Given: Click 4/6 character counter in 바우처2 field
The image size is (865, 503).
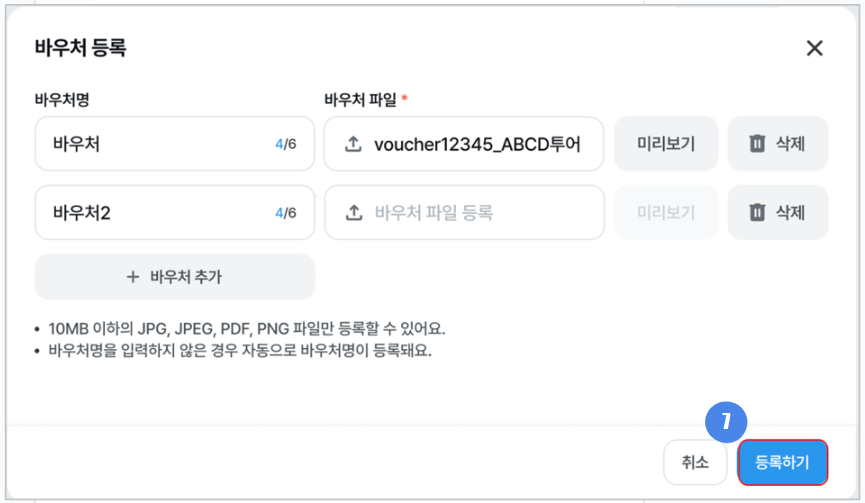Looking at the screenshot, I should pyautogui.click(x=285, y=212).
